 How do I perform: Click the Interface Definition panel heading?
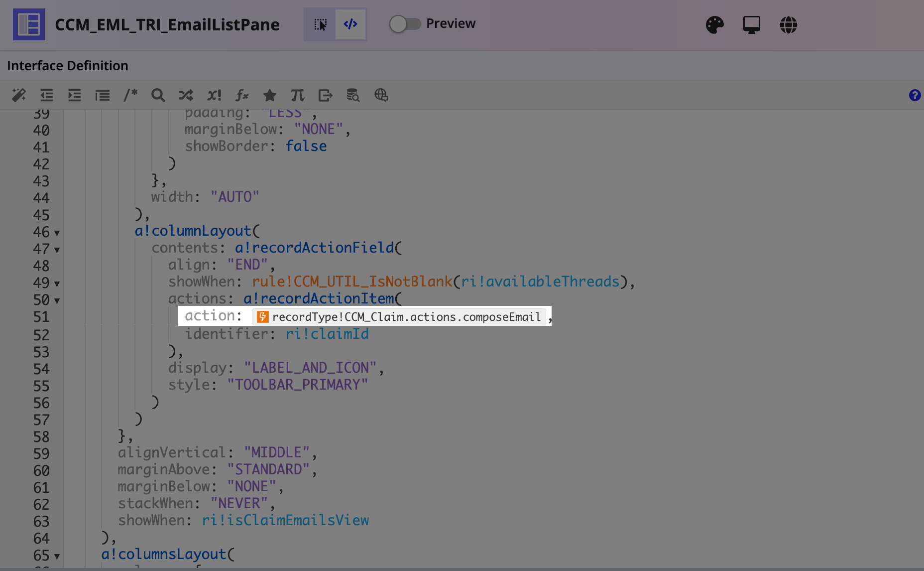click(68, 66)
